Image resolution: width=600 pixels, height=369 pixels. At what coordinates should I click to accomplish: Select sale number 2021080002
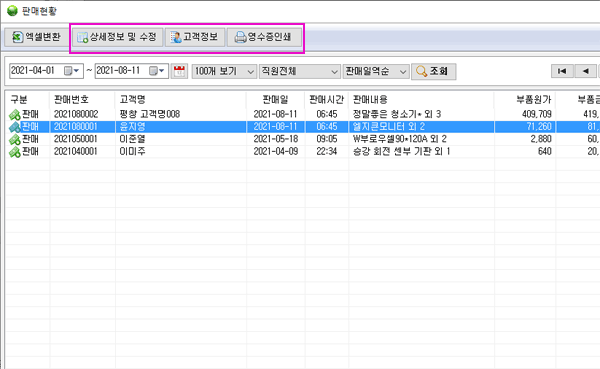76,114
